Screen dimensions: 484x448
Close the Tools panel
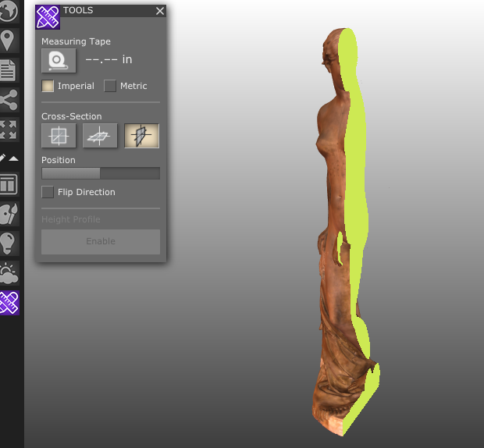[x=160, y=11]
